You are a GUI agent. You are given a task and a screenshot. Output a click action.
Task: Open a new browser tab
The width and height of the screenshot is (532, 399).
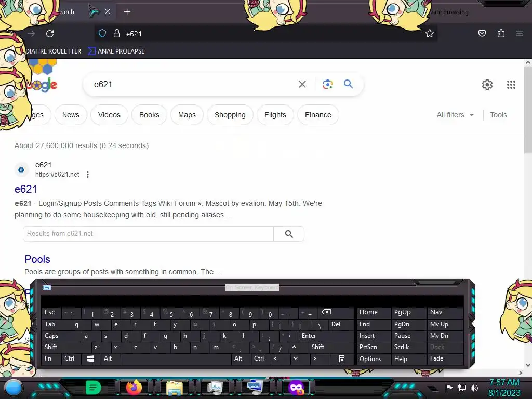(127, 12)
